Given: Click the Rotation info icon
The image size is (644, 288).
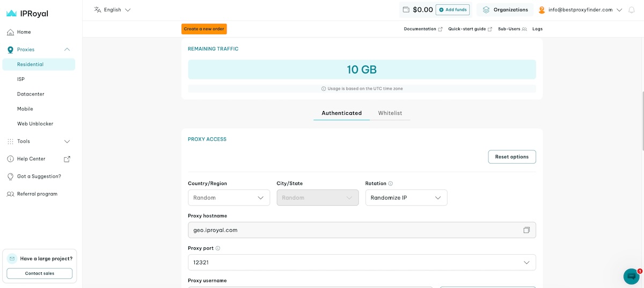Looking at the screenshot, I should coord(390,183).
